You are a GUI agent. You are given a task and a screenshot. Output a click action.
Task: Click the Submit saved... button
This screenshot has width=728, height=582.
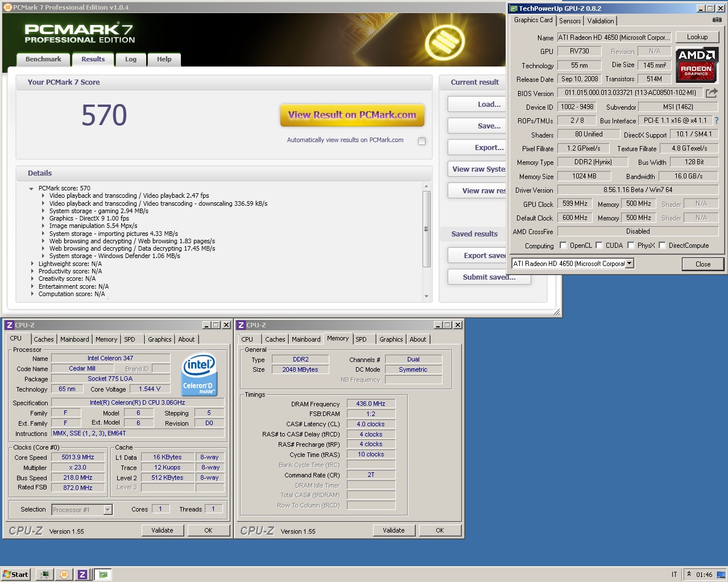(489, 277)
